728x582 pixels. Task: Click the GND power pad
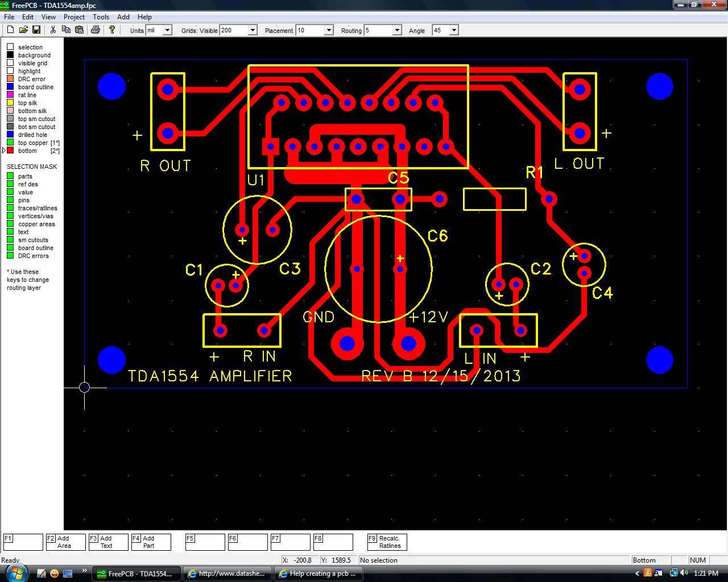[x=347, y=343]
